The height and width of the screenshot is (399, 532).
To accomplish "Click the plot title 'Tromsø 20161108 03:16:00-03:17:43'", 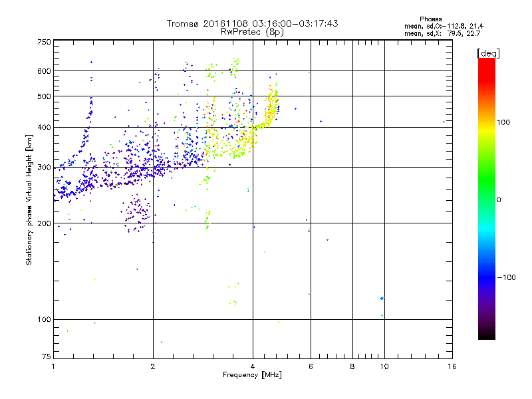I will pos(252,23).
